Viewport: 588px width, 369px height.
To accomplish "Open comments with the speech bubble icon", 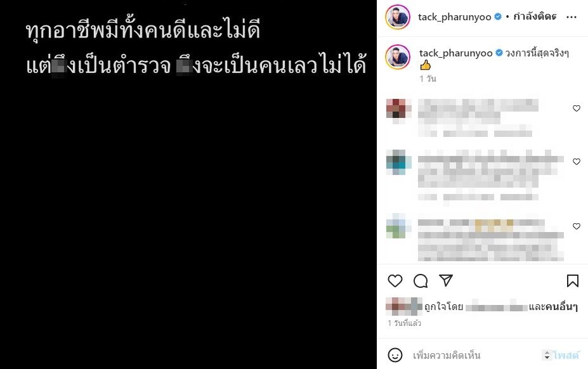I will coord(421,281).
